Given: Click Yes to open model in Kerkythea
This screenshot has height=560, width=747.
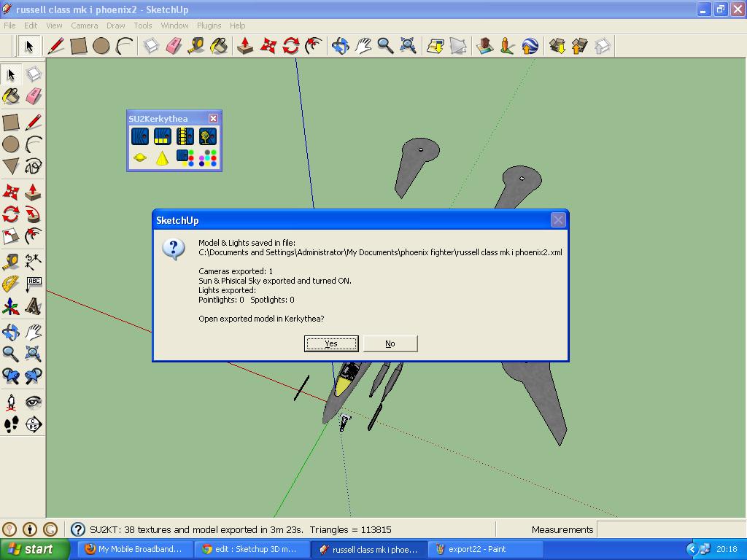Looking at the screenshot, I should (331, 343).
